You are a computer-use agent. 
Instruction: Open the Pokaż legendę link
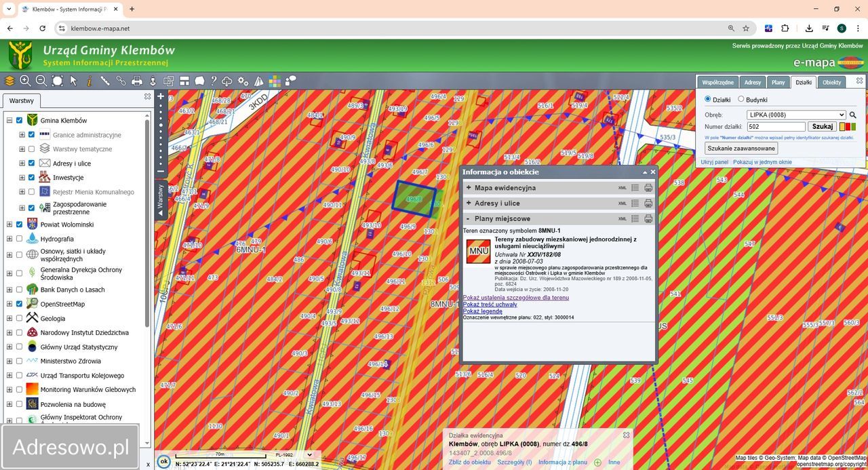pos(483,311)
